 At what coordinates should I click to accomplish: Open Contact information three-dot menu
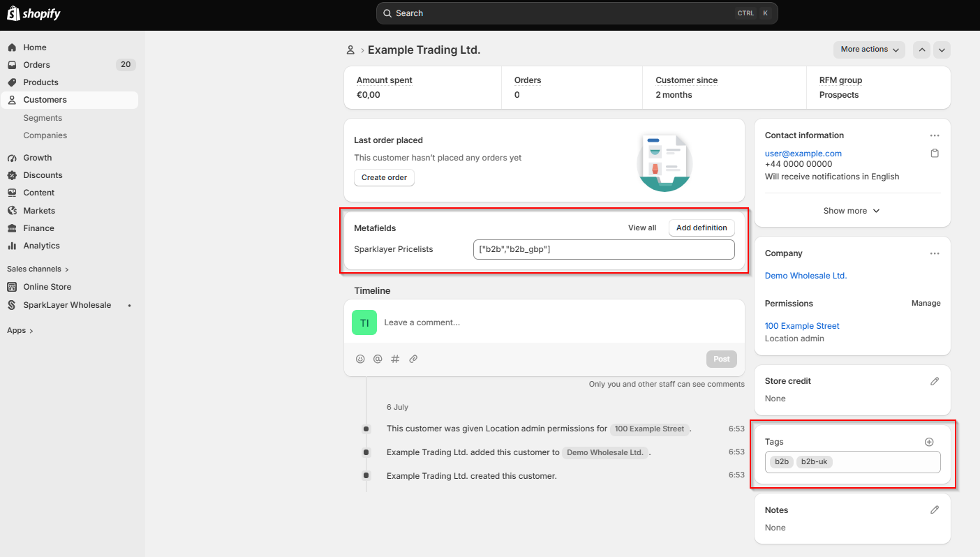coord(935,135)
